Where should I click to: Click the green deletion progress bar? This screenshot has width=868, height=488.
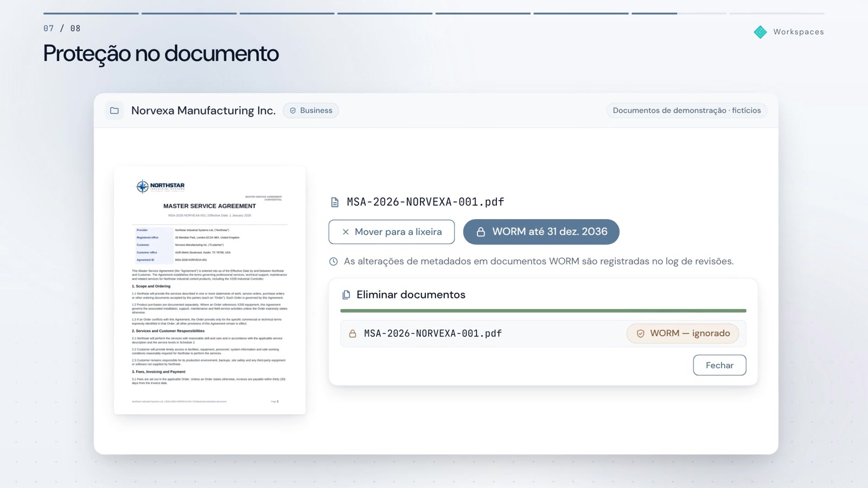pyautogui.click(x=543, y=311)
